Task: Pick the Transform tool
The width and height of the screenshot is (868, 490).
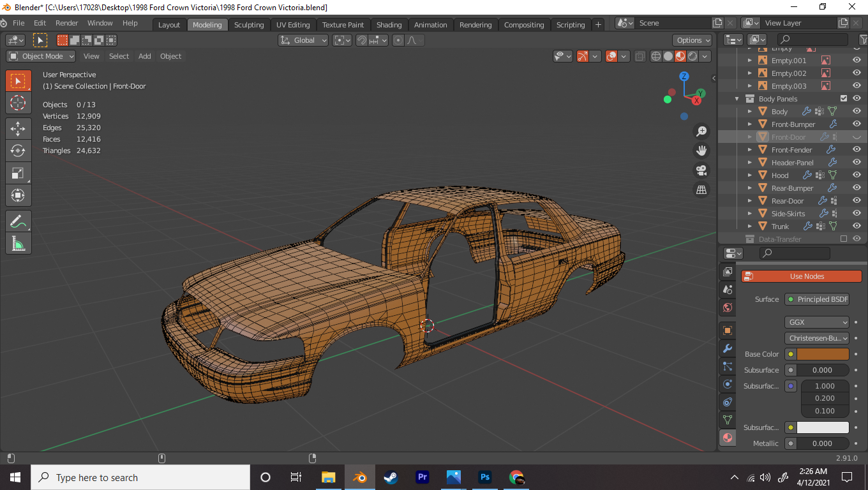Action: [19, 195]
